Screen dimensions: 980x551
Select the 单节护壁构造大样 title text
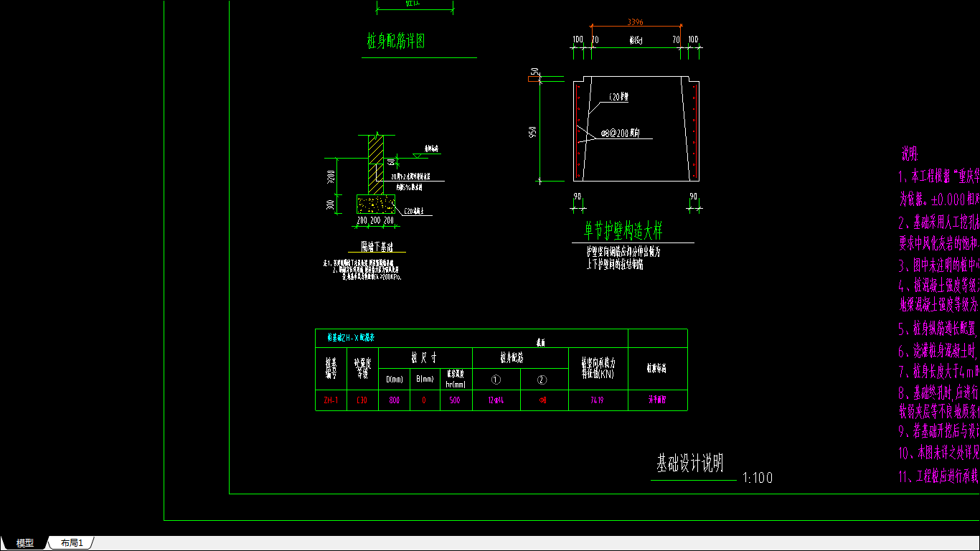pyautogui.click(x=623, y=231)
